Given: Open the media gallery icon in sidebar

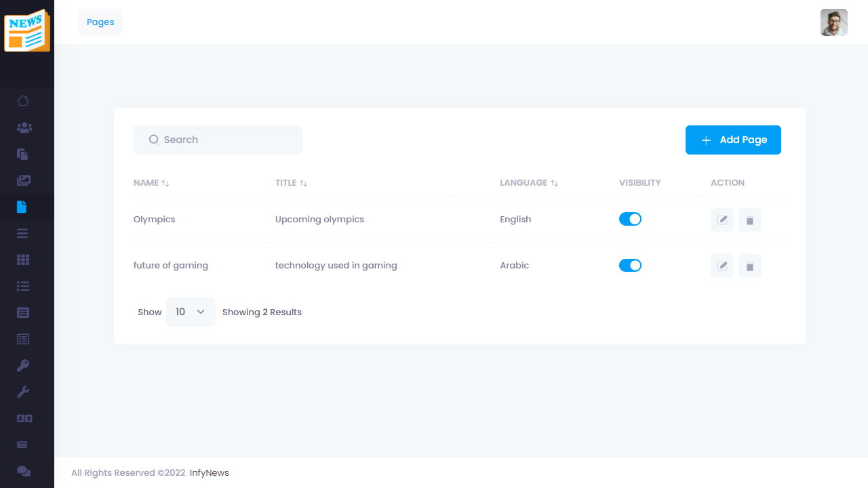Looking at the screenshot, I should pos(23,180).
